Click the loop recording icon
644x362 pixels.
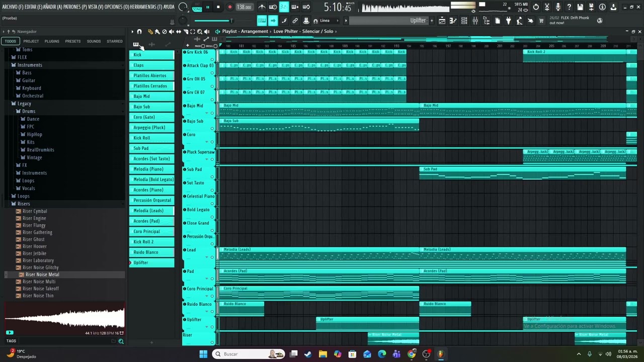[x=306, y=7]
